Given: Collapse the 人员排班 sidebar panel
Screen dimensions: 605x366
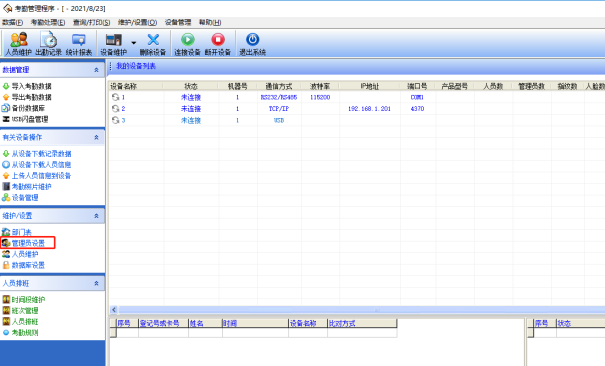Looking at the screenshot, I should tap(96, 283).
